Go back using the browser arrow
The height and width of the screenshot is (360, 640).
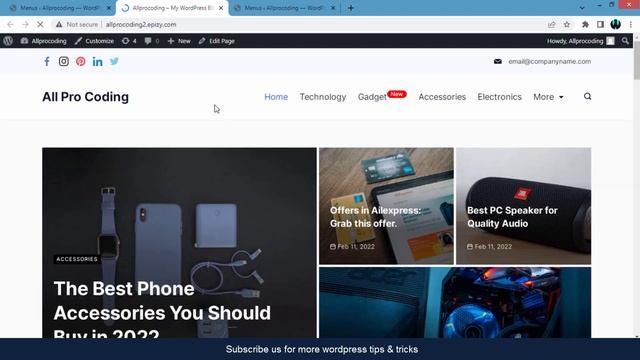10,24
